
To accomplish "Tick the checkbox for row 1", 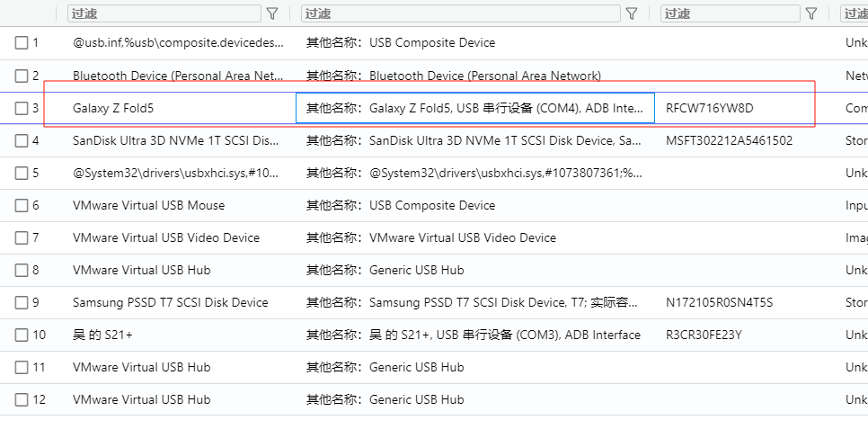I will (21, 42).
